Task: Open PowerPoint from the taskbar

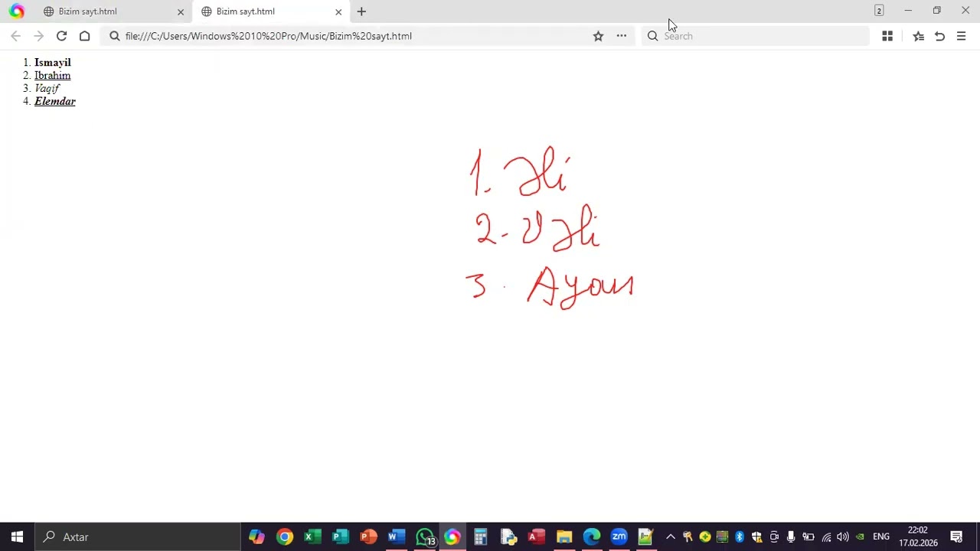Action: [368, 537]
